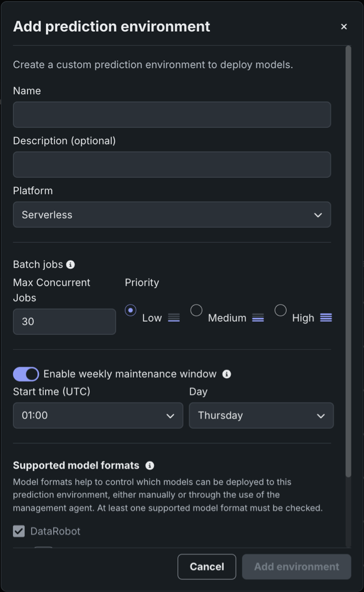364x592 pixels.
Task: Click the Low priority bars icon
Action: tap(174, 318)
